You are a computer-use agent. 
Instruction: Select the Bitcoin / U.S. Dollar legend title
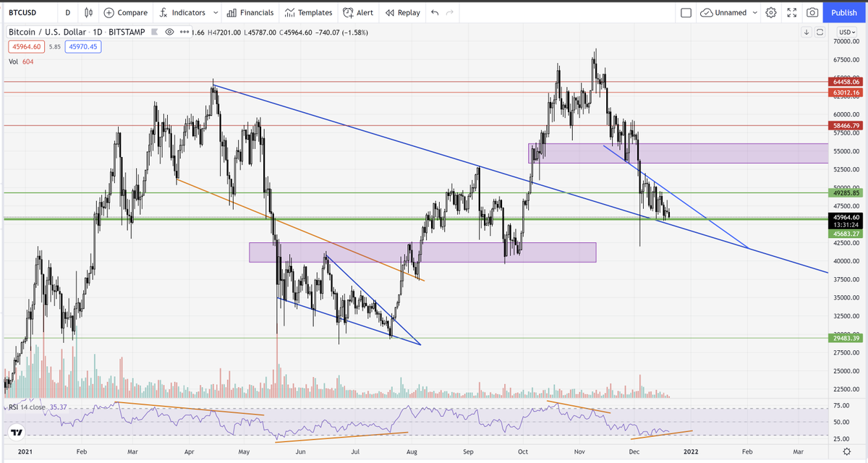pyautogui.click(x=77, y=33)
